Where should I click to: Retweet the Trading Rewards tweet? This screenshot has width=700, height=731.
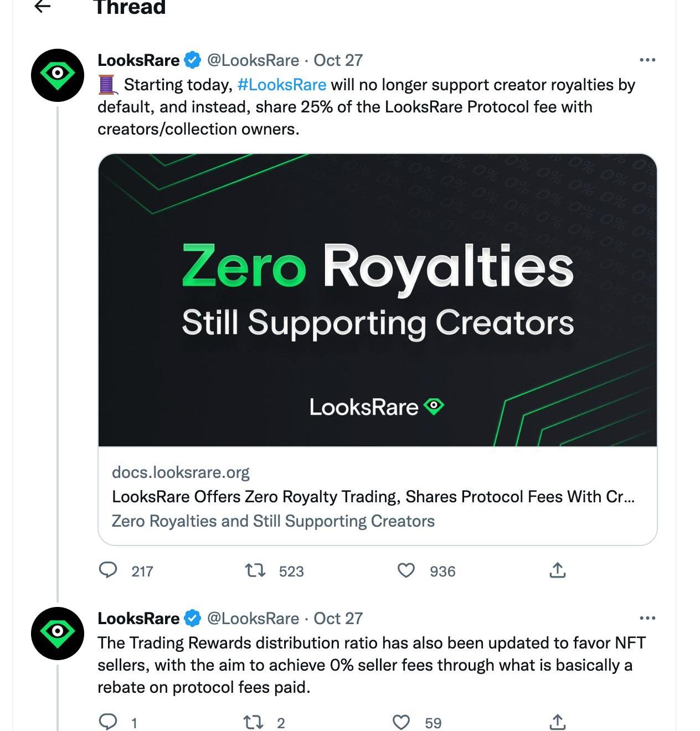pyautogui.click(x=255, y=722)
